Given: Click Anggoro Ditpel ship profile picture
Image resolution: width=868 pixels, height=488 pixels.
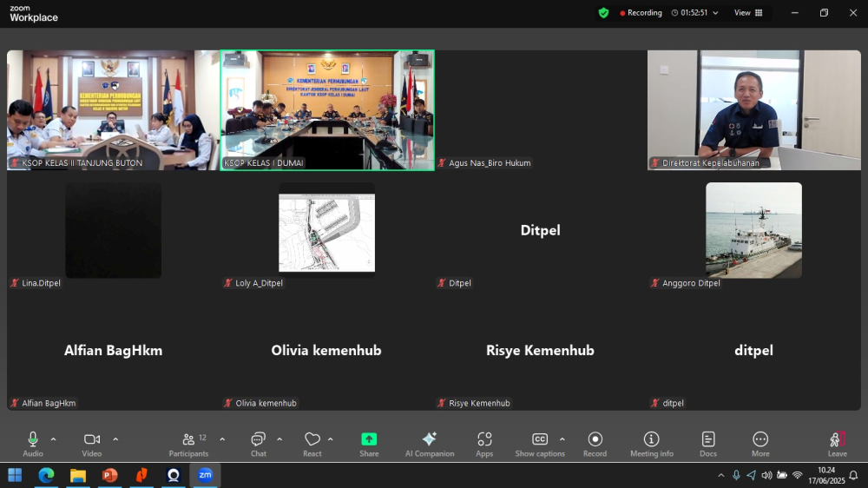Looking at the screenshot, I should (753, 230).
